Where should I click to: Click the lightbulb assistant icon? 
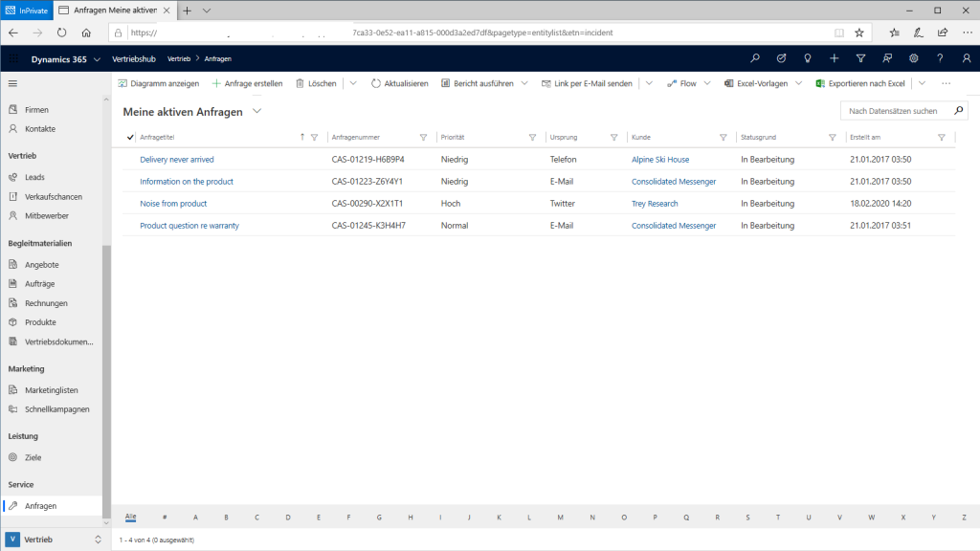point(807,58)
